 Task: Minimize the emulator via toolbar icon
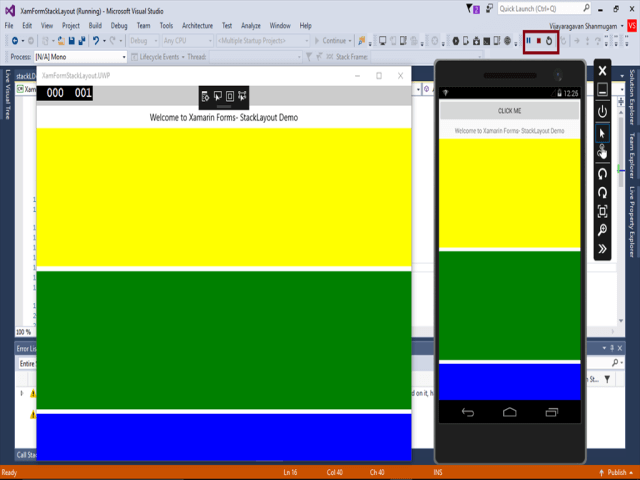tap(602, 89)
